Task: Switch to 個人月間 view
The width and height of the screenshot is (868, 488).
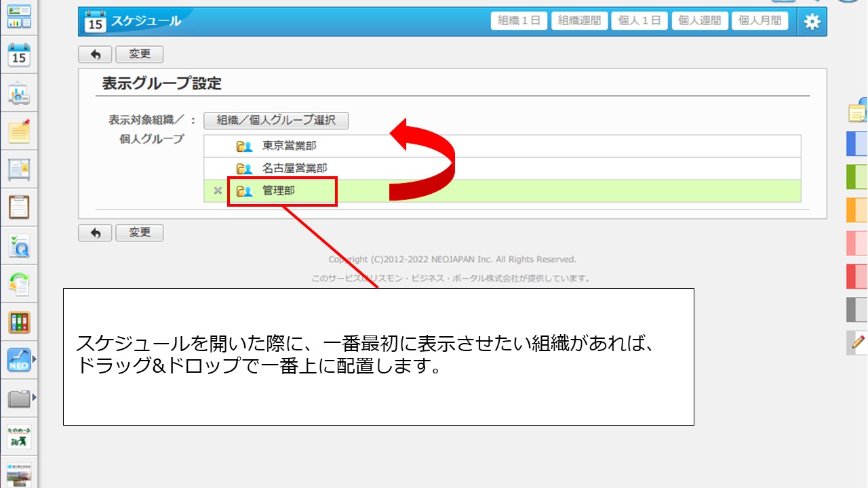Action: tap(759, 21)
